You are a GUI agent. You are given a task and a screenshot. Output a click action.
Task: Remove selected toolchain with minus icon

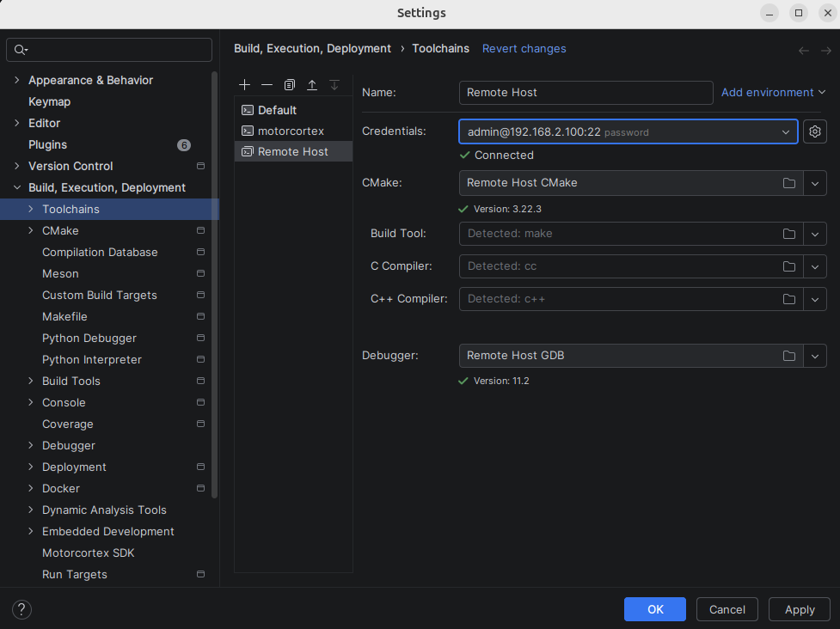point(267,85)
